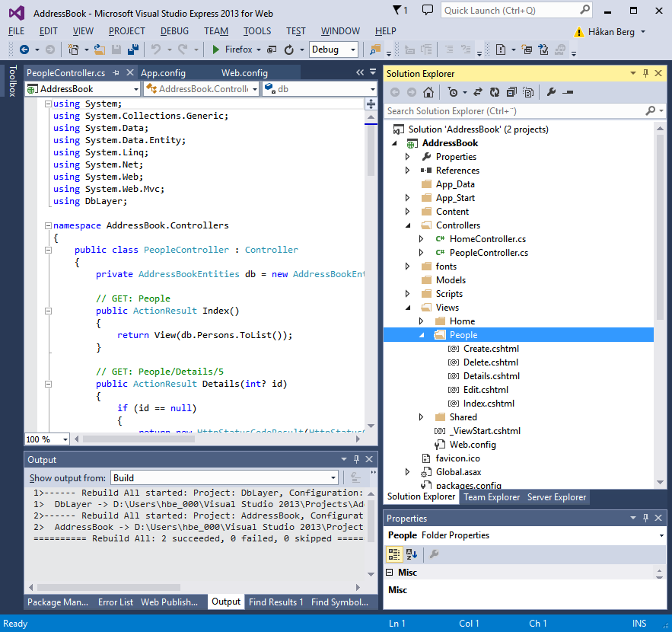Click Collapse All in Solution Explorer toolbar

(511, 92)
